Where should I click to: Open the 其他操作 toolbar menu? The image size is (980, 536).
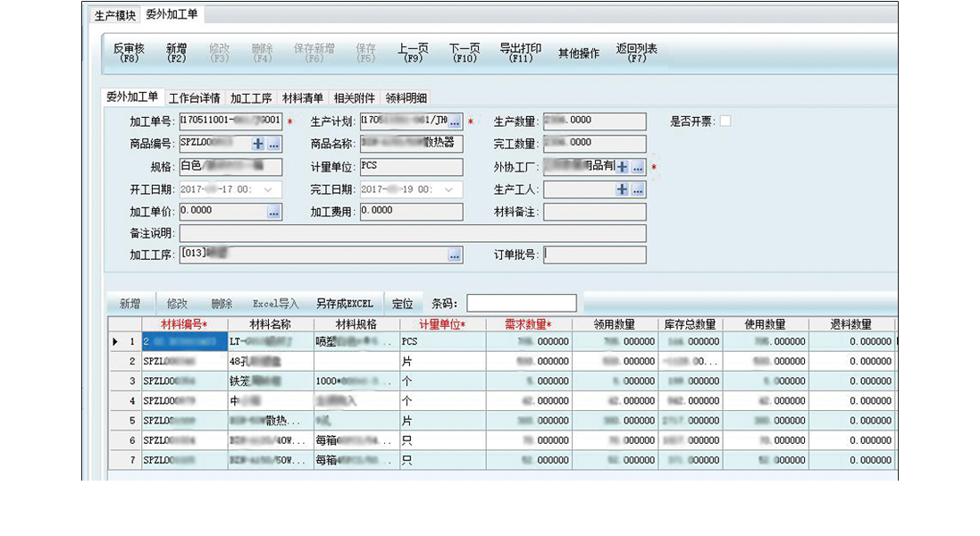579,54
